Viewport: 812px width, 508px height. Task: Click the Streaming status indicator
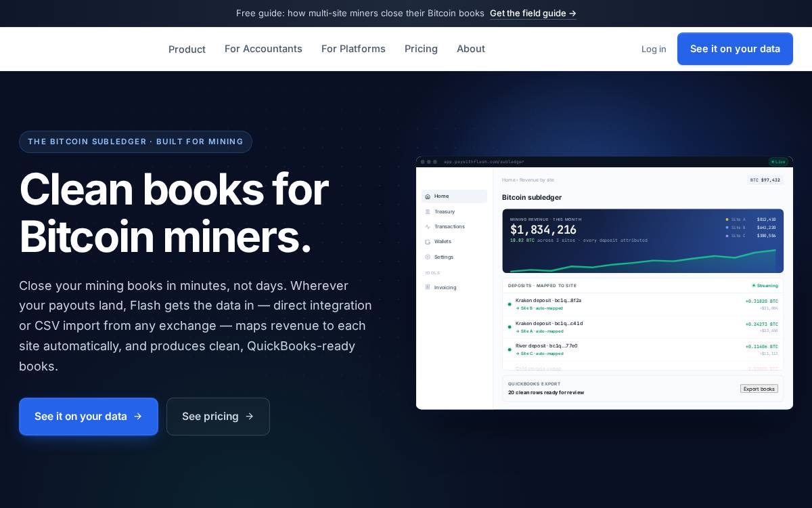point(765,286)
